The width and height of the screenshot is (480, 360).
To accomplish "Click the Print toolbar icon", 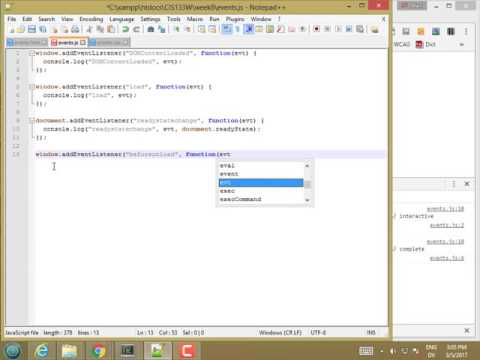I will (76, 30).
